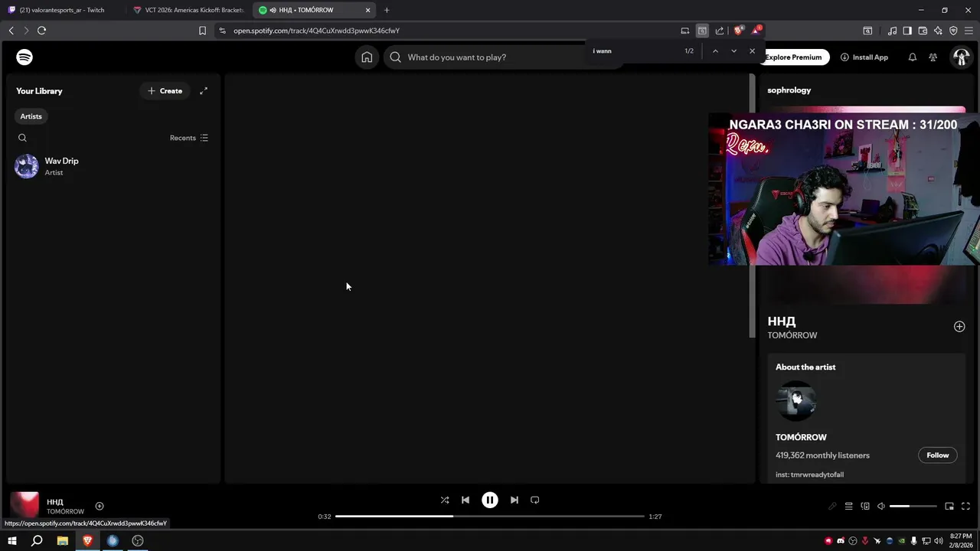Expand Your Library with the arrows icon
980x551 pixels.
click(x=204, y=91)
